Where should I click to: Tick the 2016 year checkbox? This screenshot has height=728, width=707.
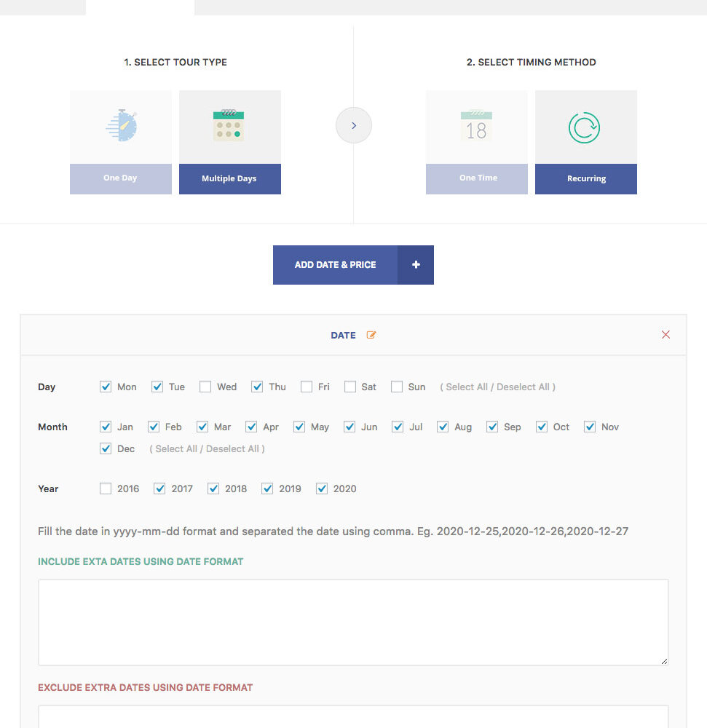(106, 488)
